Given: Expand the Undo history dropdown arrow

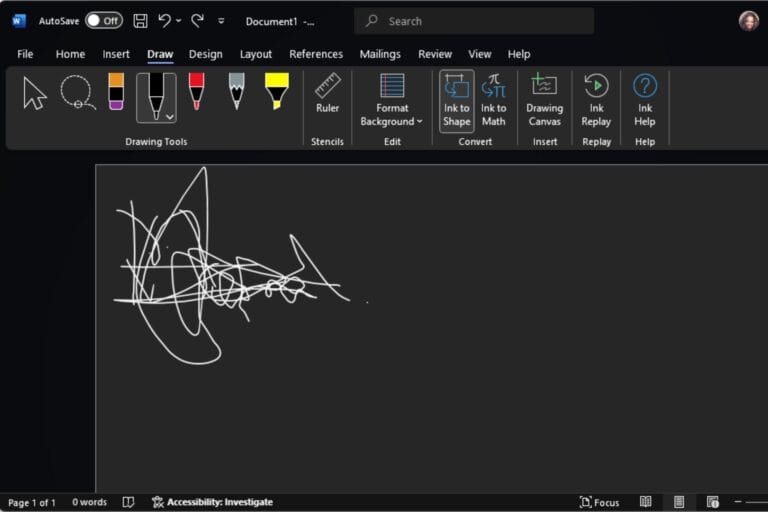Looking at the screenshot, I should click(179, 21).
